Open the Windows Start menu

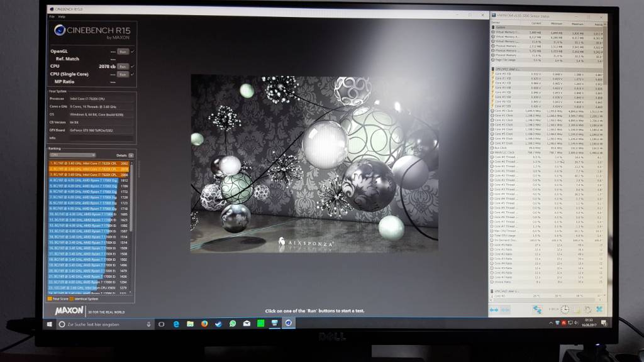[50, 324]
